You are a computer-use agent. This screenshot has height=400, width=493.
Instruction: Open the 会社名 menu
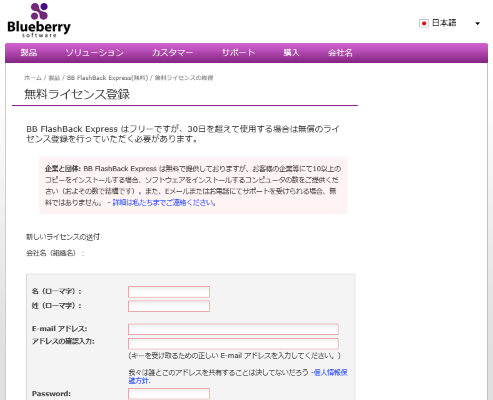pos(340,53)
